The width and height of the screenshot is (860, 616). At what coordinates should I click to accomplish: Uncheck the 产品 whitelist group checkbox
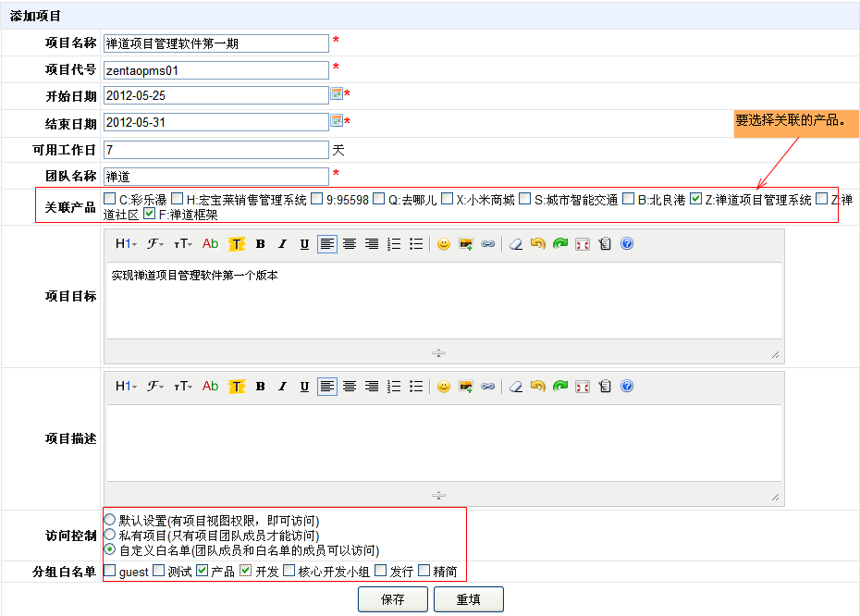click(202, 571)
